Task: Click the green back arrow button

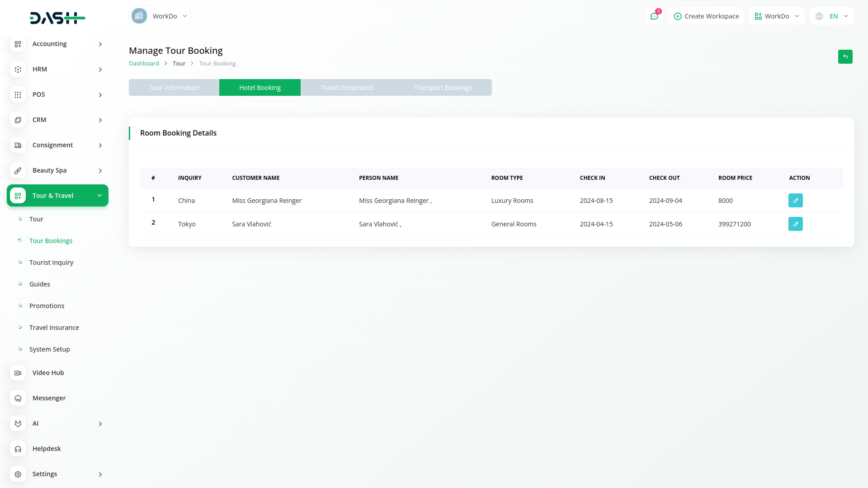Action: pyautogui.click(x=845, y=57)
